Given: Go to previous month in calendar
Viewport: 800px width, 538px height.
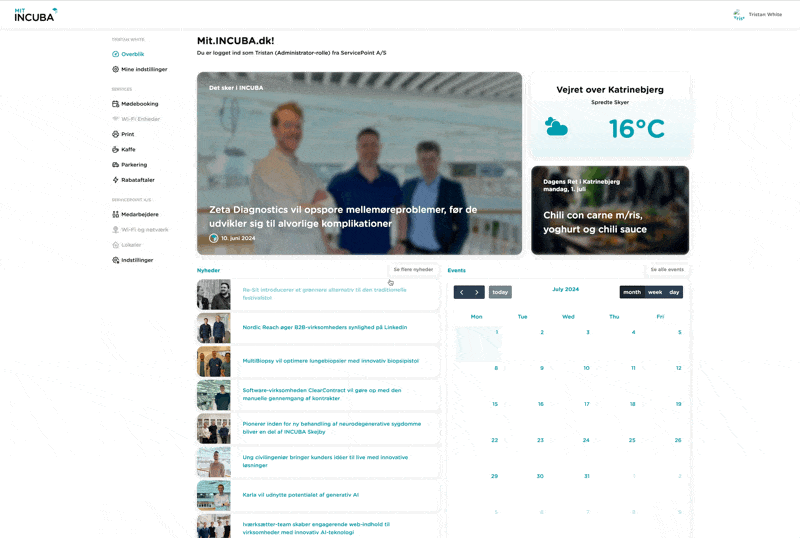Looking at the screenshot, I should tap(462, 292).
